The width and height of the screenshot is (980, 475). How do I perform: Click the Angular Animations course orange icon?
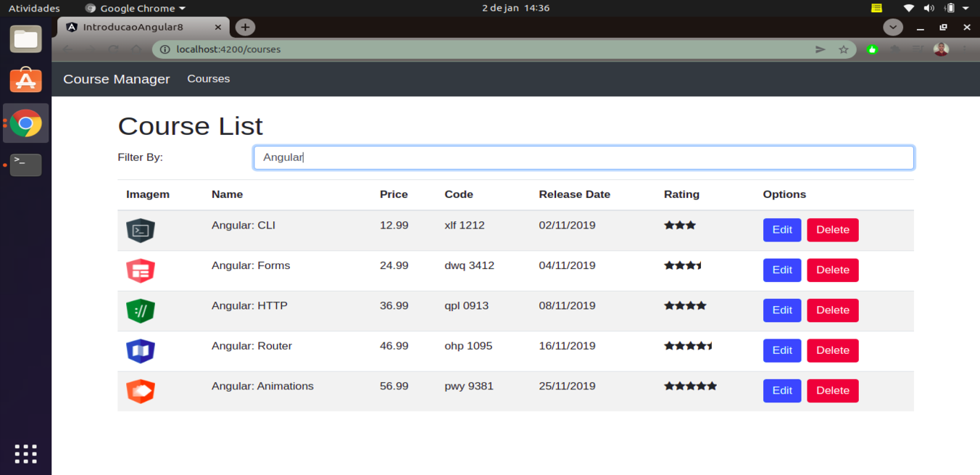(141, 391)
